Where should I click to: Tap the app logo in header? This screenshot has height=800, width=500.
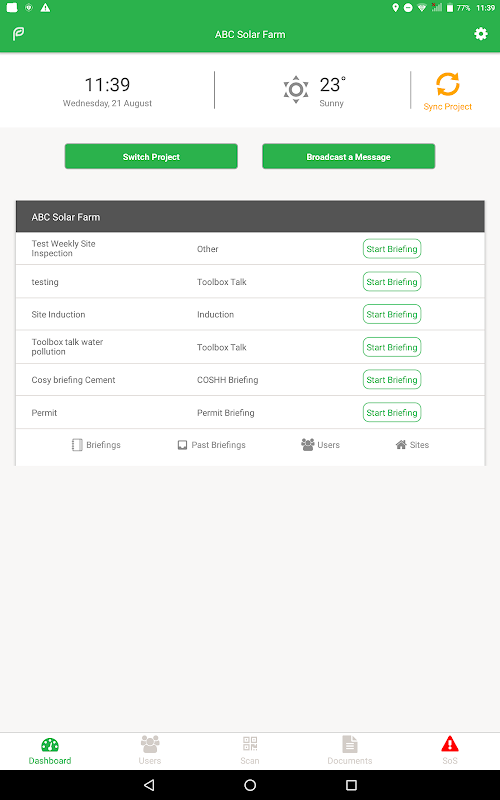point(18,34)
